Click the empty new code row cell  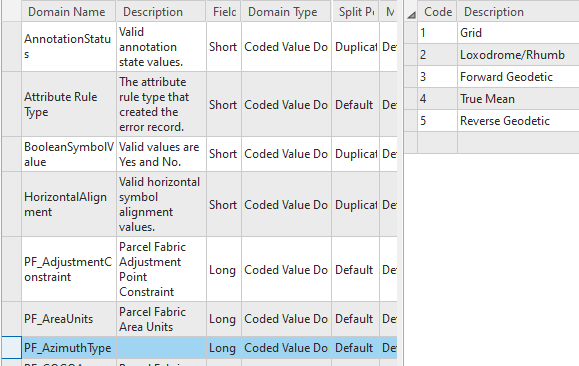pos(437,142)
